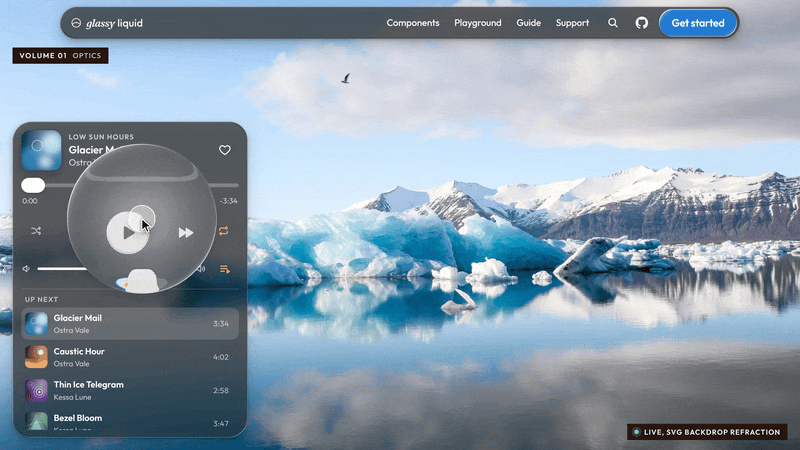Open the GitHub icon link
Viewport: 800px width, 450px height.
(x=642, y=23)
